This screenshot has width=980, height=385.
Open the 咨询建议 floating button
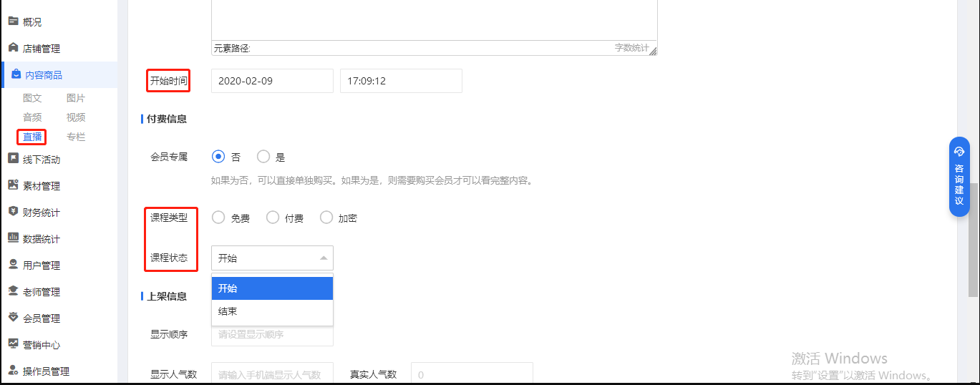click(959, 177)
